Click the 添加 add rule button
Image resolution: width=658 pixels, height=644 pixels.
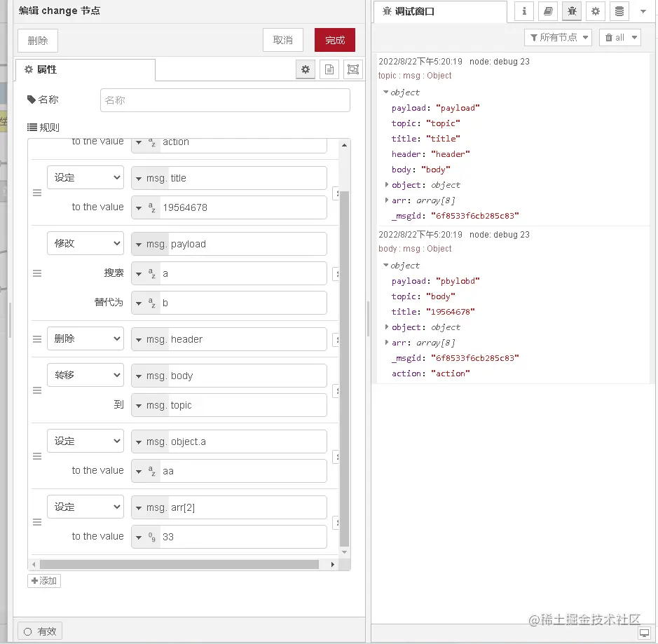pyautogui.click(x=44, y=581)
